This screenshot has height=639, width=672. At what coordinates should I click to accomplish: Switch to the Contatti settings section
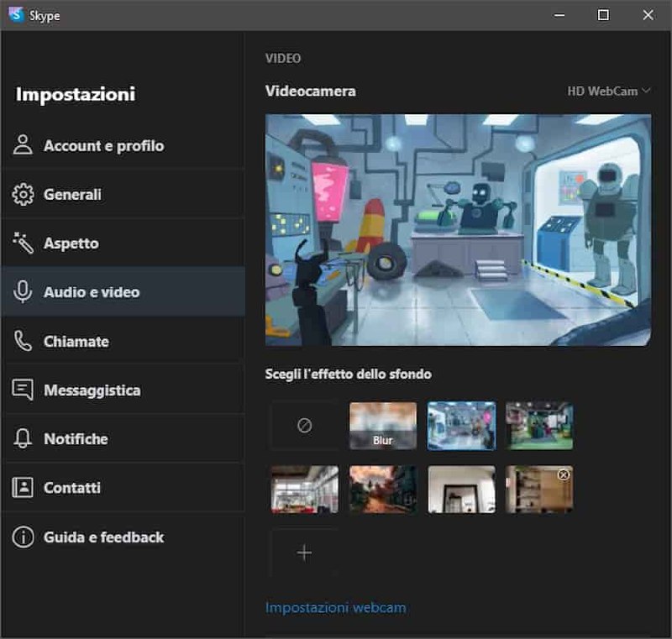pos(123,487)
